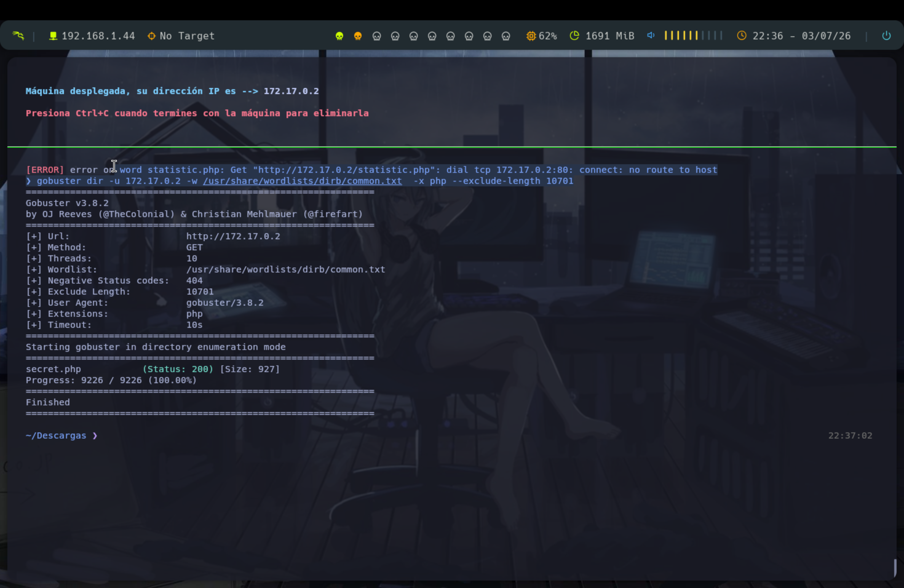Click the date 22:36 - 03/07/26

tap(801, 36)
